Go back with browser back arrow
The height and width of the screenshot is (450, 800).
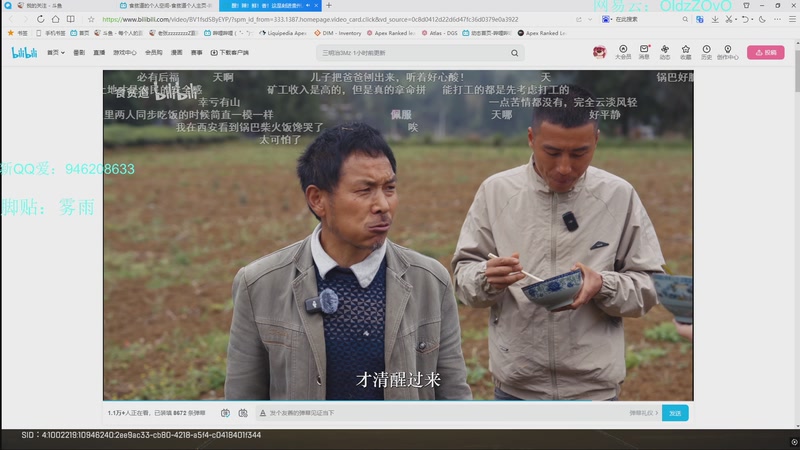pos(11,19)
